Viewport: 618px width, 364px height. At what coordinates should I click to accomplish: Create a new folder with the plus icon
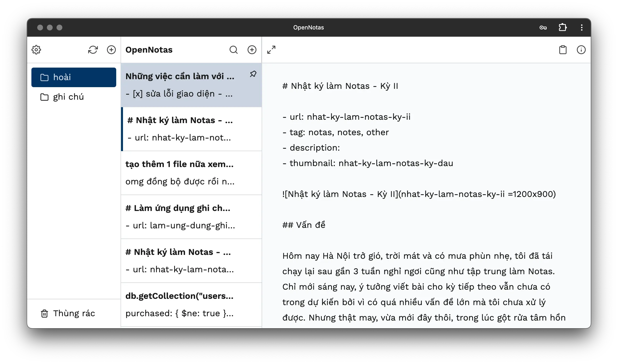click(111, 50)
